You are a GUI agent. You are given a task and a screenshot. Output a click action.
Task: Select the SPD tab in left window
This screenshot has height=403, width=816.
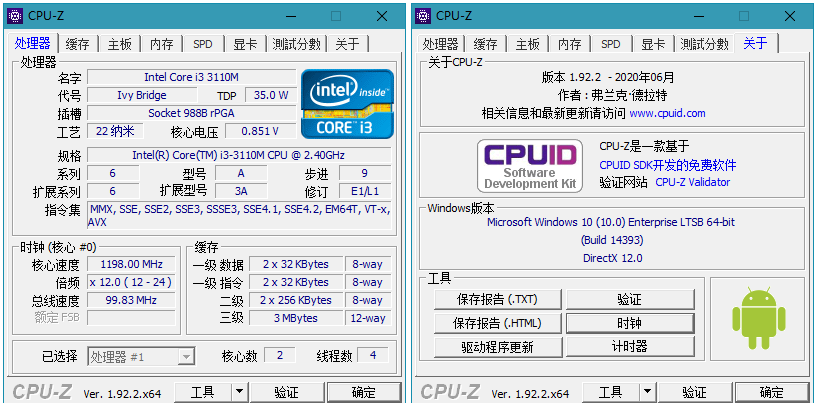tap(203, 44)
